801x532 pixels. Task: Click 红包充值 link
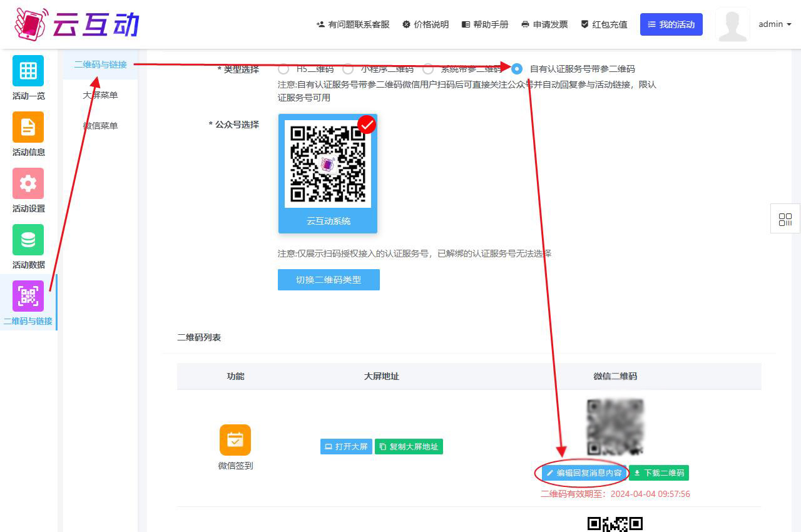[604, 24]
